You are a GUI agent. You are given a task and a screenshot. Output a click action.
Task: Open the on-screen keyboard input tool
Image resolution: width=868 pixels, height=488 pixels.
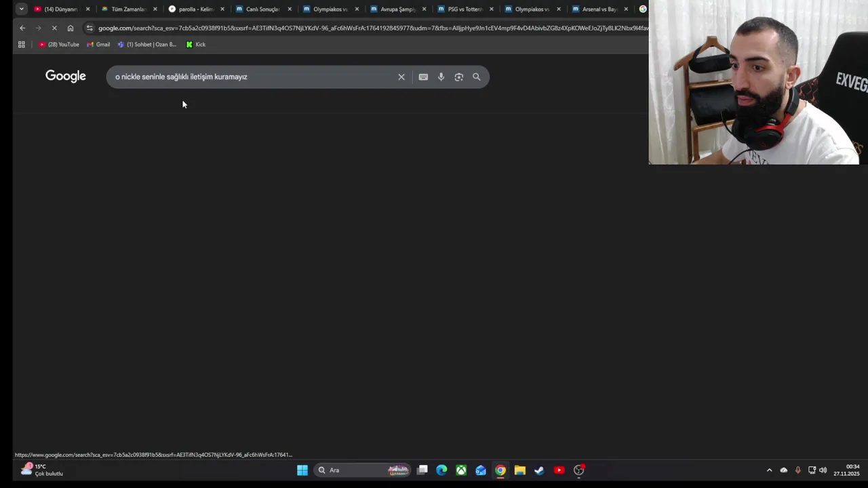click(423, 77)
